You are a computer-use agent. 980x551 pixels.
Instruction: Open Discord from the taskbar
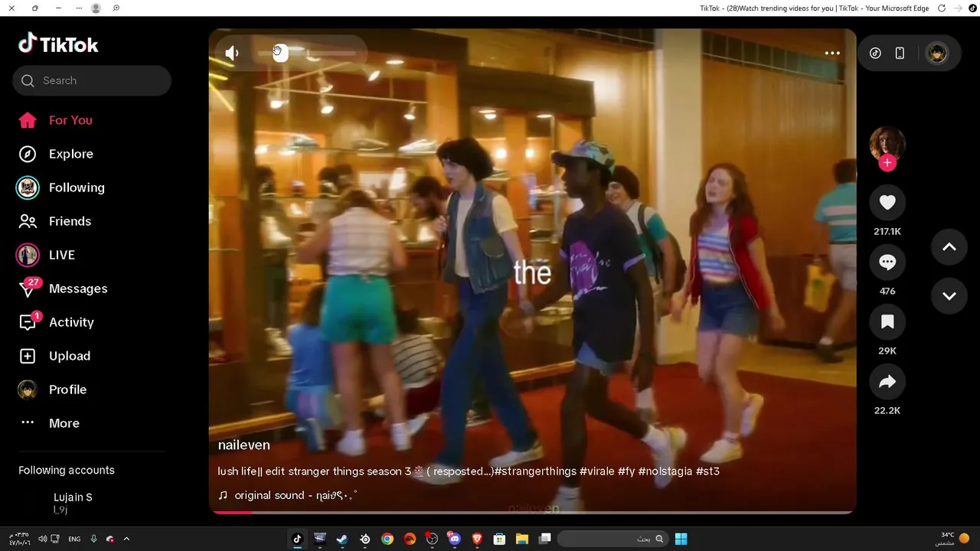(x=455, y=539)
